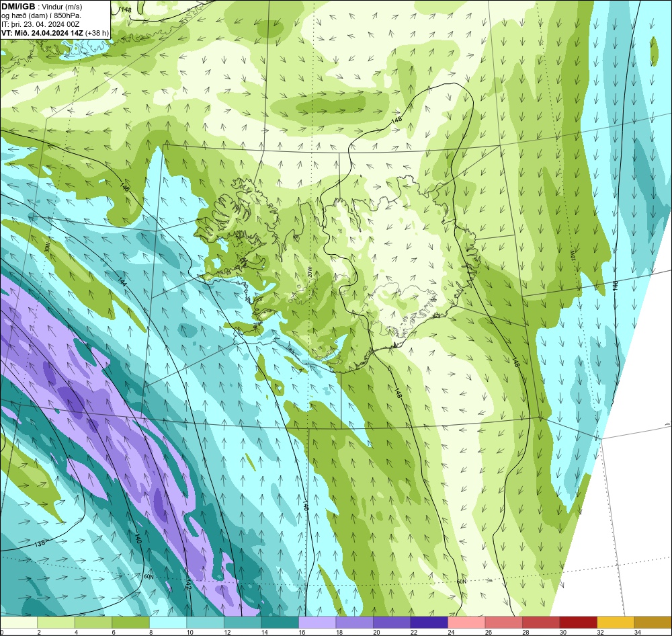This screenshot has height=636, width=672.
Task: Click the 'VT: Mið. 24.04.2024 14Z (+38 h)' line
Action: pyautogui.click(x=55, y=33)
